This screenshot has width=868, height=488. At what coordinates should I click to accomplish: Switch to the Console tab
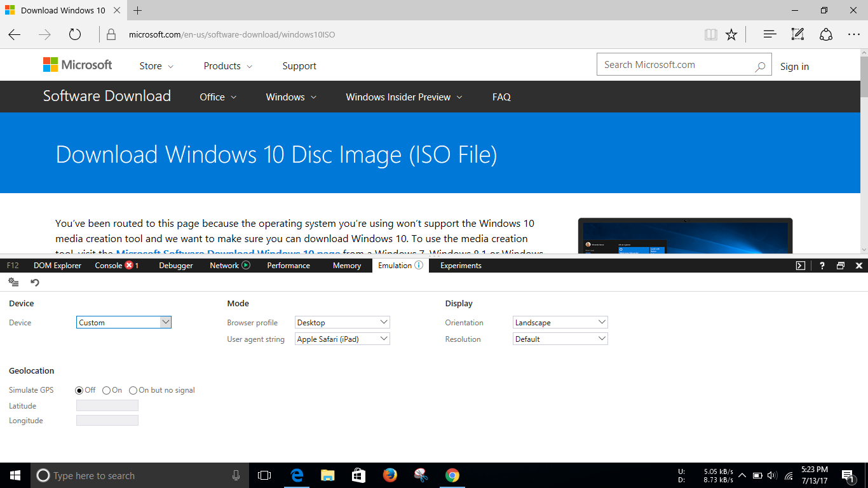click(x=109, y=266)
